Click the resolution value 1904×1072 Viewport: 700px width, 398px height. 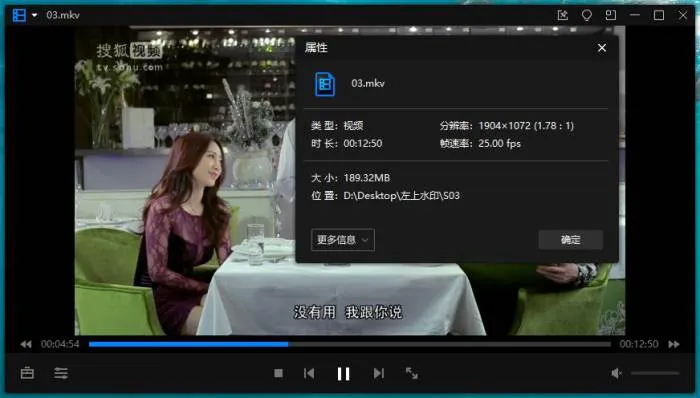[x=526, y=126]
